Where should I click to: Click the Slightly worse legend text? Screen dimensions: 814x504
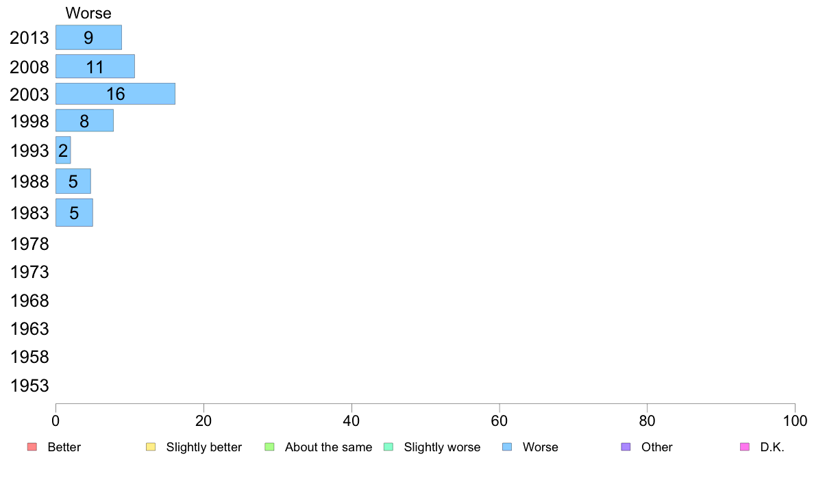pos(443,447)
